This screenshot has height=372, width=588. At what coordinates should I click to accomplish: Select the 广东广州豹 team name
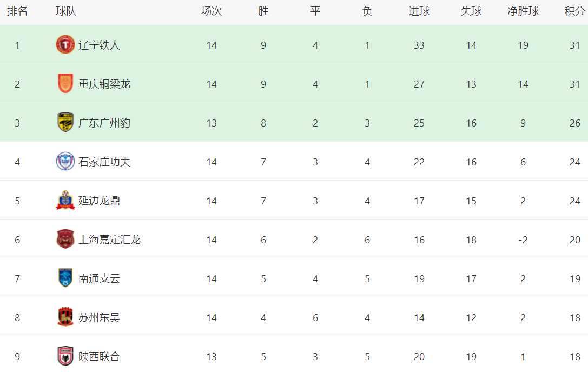coord(104,123)
